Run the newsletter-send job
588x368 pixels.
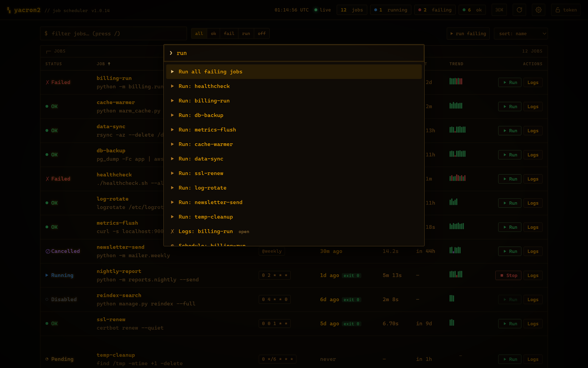click(510, 251)
